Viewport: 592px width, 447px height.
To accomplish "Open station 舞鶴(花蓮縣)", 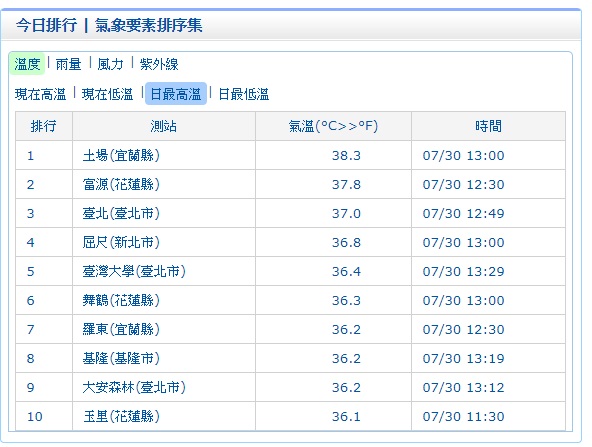I will click(121, 301).
